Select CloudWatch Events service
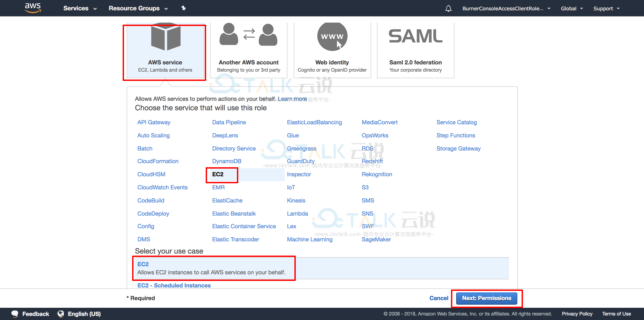Screen dimensions: 644x320 [162, 187]
